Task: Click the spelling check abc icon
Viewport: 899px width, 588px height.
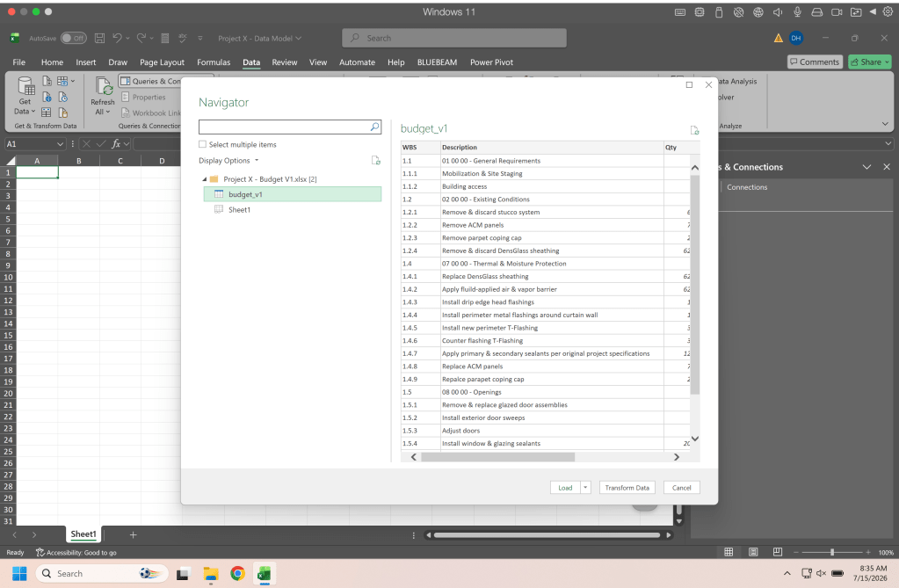Action: click(183, 39)
